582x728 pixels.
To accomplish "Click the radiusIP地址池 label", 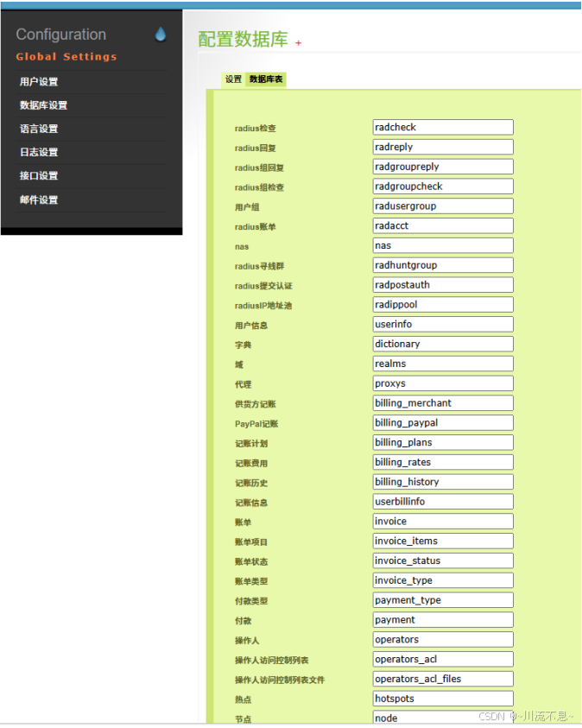I will (x=263, y=306).
